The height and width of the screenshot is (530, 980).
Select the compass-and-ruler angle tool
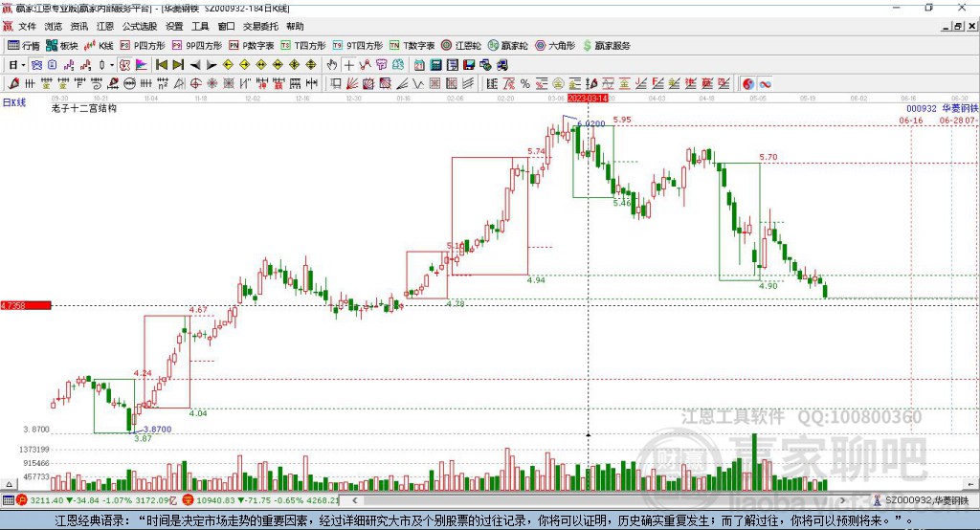click(179, 84)
